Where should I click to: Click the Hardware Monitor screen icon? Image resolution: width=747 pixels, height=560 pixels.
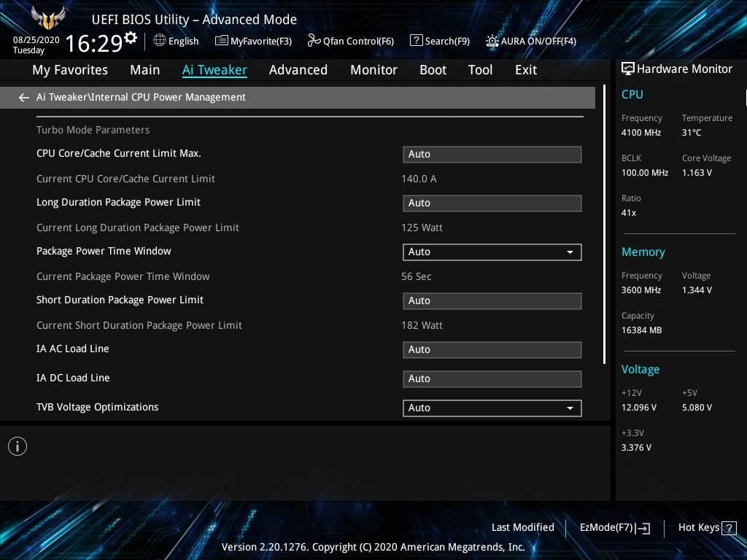[x=628, y=69]
